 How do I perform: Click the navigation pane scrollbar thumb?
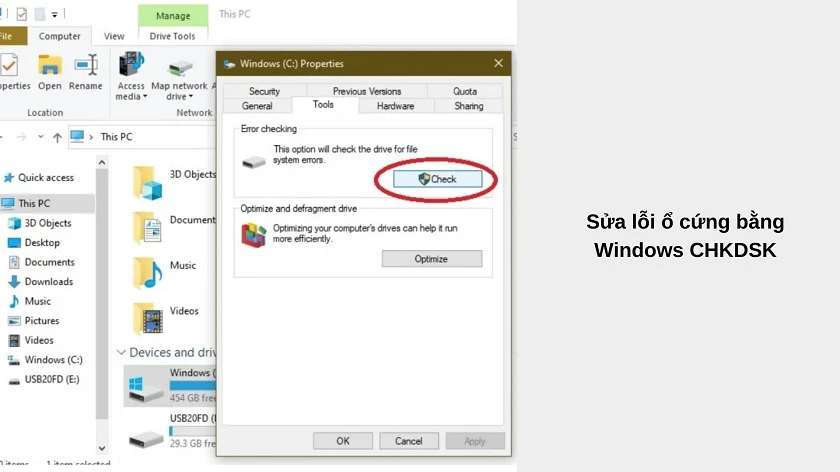pos(102,294)
